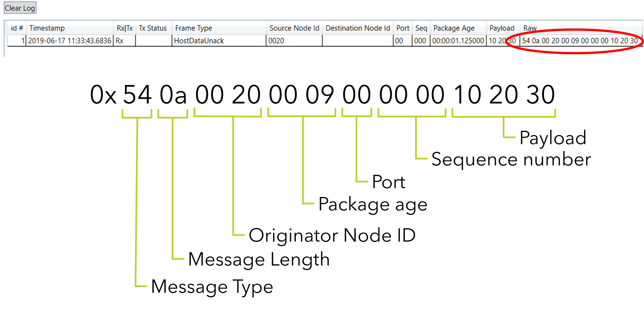This screenshot has width=644, height=309.
Task: Select the Port column header
Action: (403, 28)
